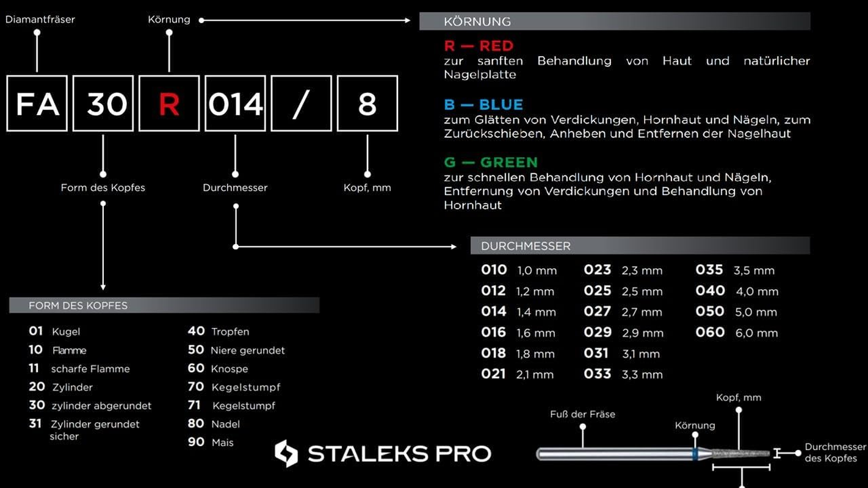Click the "30" head shape code box
This screenshot has height=488, width=868.
tap(103, 104)
